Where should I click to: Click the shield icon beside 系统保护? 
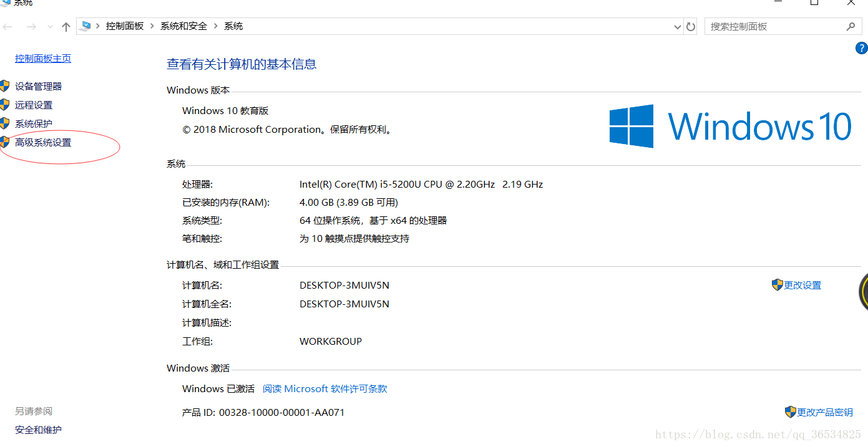(x=4, y=123)
